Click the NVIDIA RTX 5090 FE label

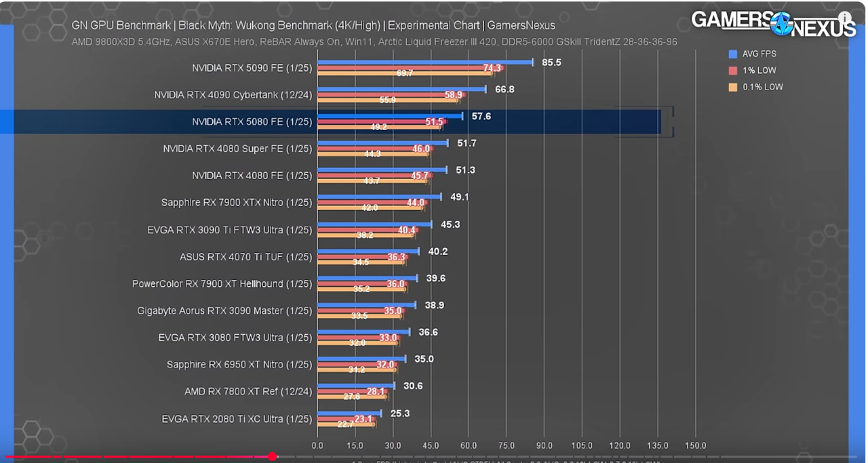(252, 68)
